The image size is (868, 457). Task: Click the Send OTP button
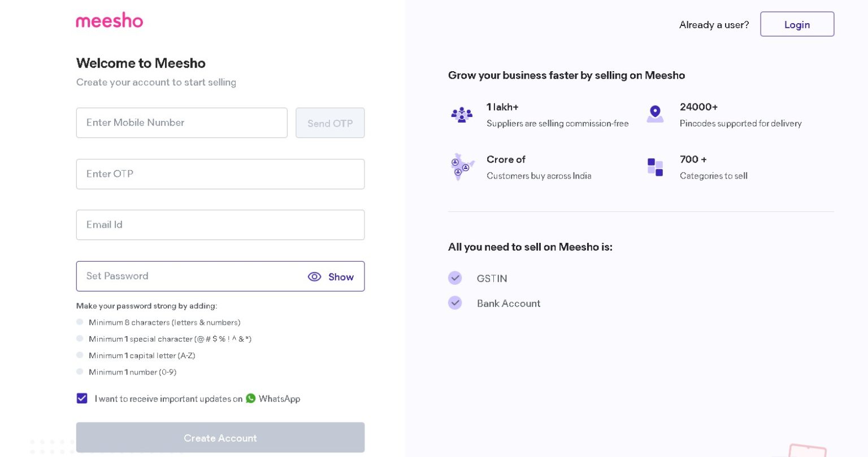point(330,123)
